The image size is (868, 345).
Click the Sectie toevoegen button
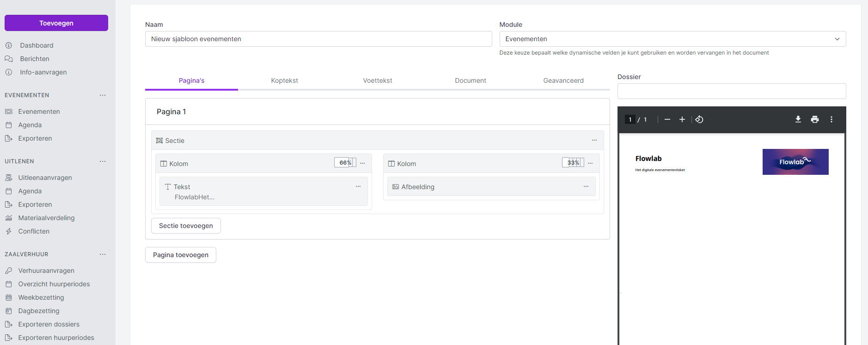pyautogui.click(x=186, y=226)
